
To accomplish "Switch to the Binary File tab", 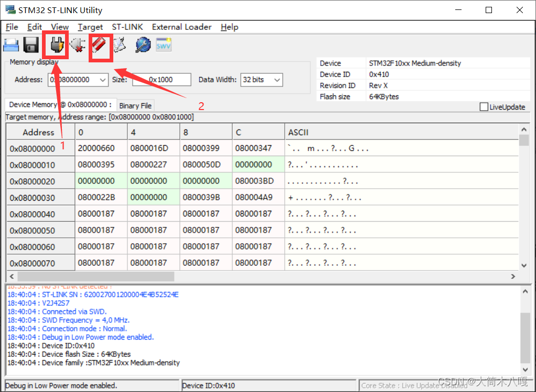I will (135, 105).
